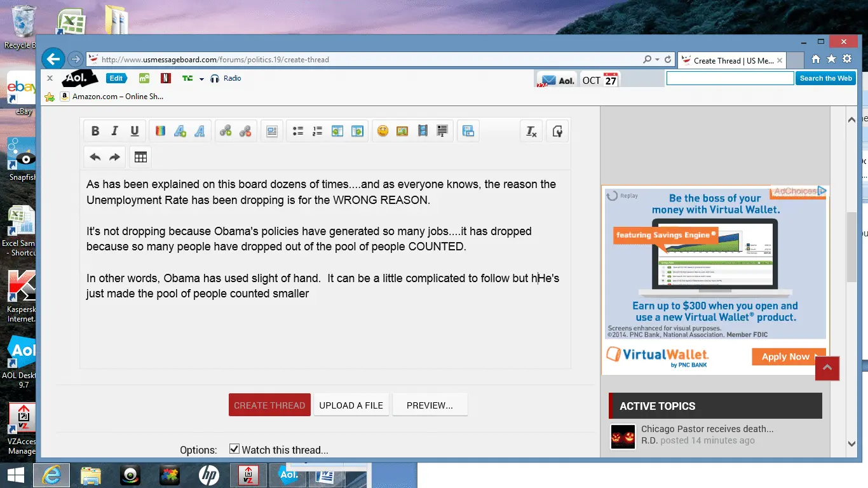Toggle the Watch this thread checkbox
868x488 pixels.
point(234,449)
